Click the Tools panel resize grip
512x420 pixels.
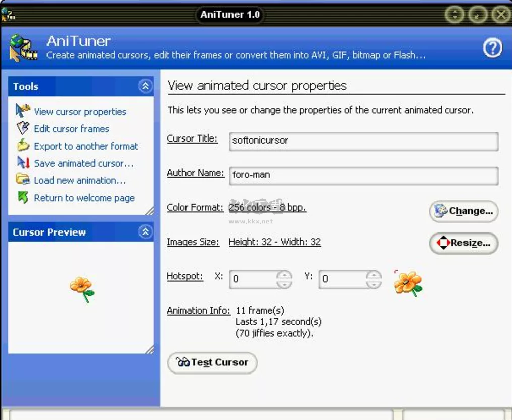[150, 211]
